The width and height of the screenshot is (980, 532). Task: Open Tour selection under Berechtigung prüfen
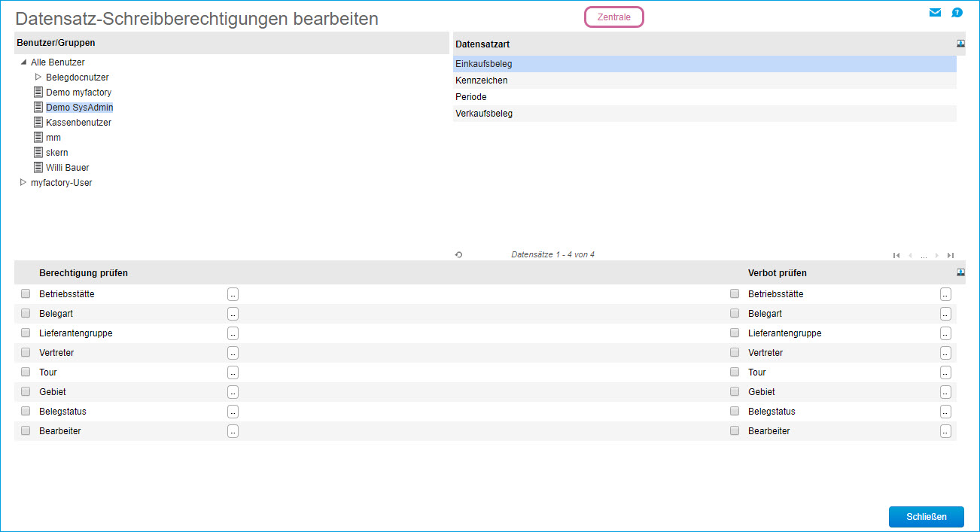coord(233,372)
